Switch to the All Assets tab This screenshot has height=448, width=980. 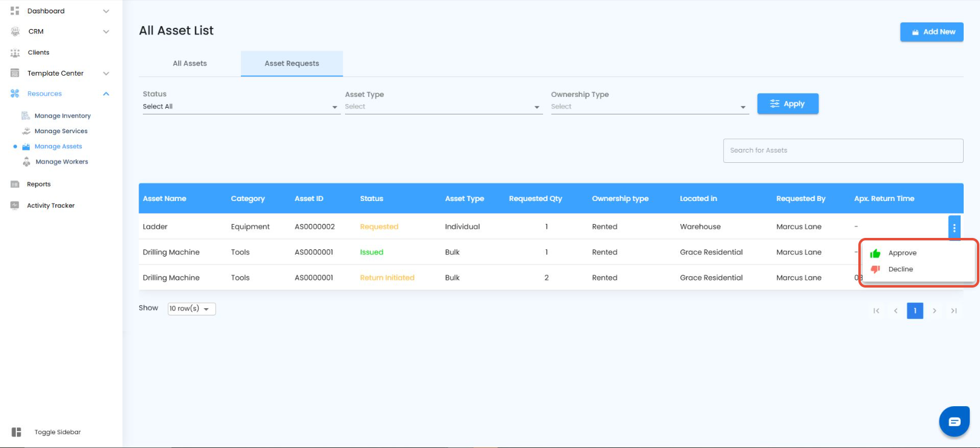tap(189, 64)
